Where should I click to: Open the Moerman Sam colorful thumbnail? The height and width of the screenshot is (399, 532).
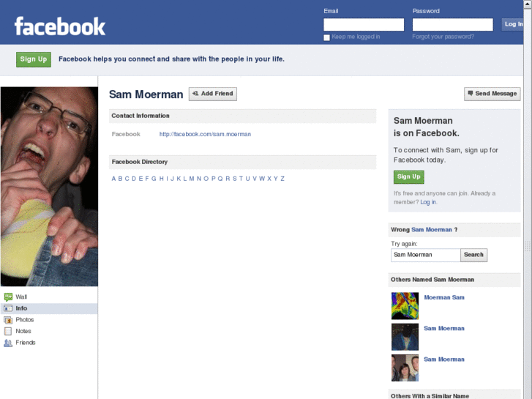tap(405, 306)
